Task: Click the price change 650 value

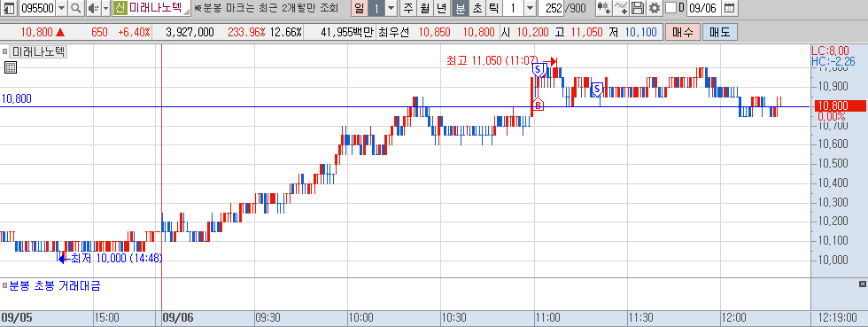Action: click(x=99, y=32)
